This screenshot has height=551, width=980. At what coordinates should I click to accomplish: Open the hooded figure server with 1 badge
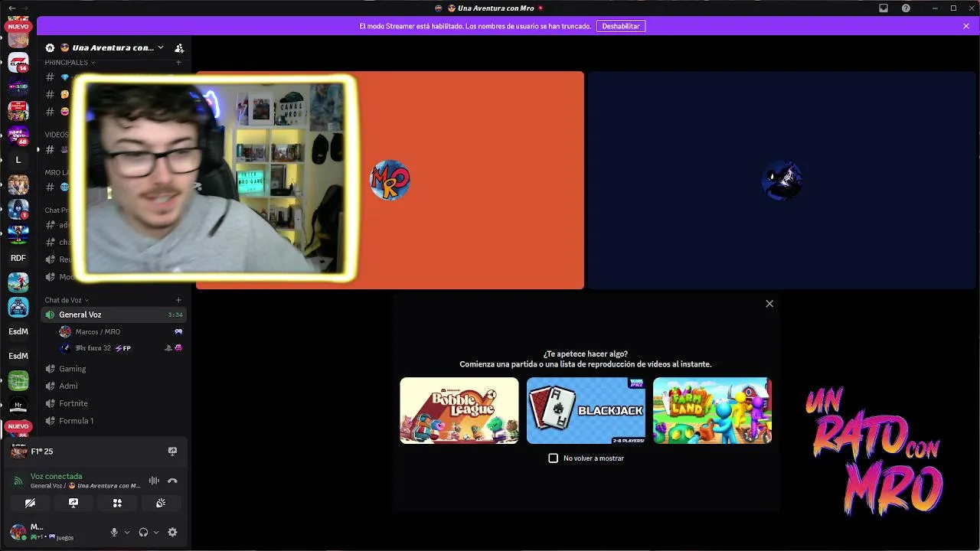click(x=18, y=209)
